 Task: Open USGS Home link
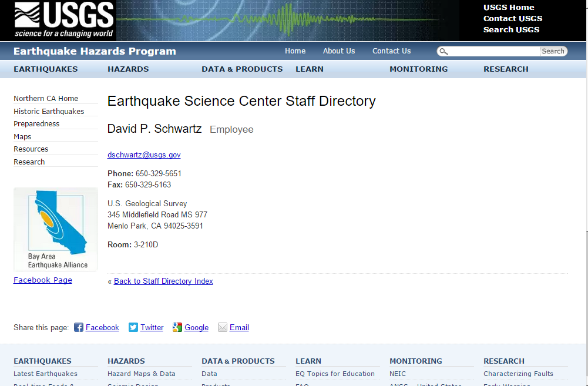pos(509,8)
